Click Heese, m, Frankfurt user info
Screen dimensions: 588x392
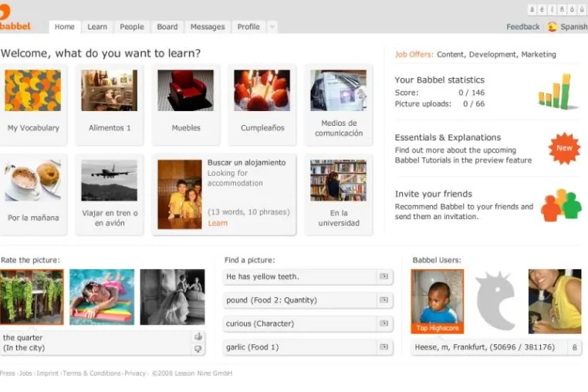(x=485, y=347)
